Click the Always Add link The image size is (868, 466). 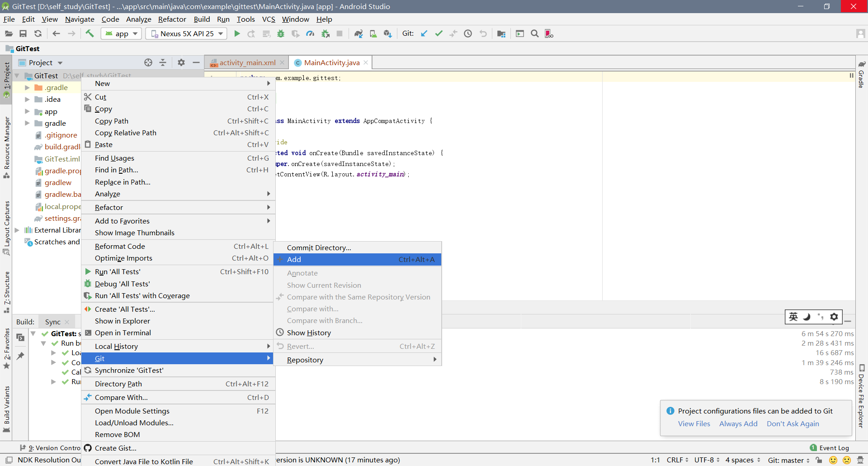tap(738, 423)
